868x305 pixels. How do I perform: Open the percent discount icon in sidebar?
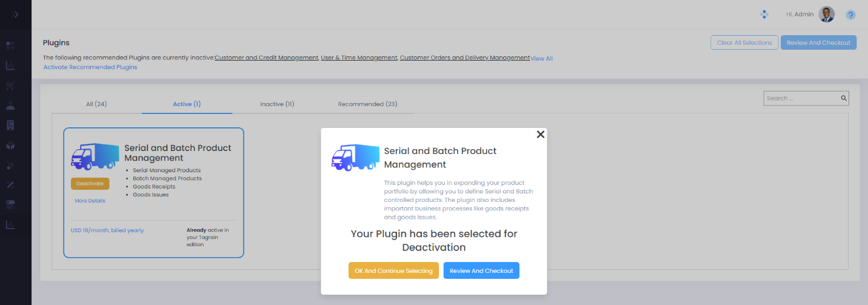pos(10,184)
